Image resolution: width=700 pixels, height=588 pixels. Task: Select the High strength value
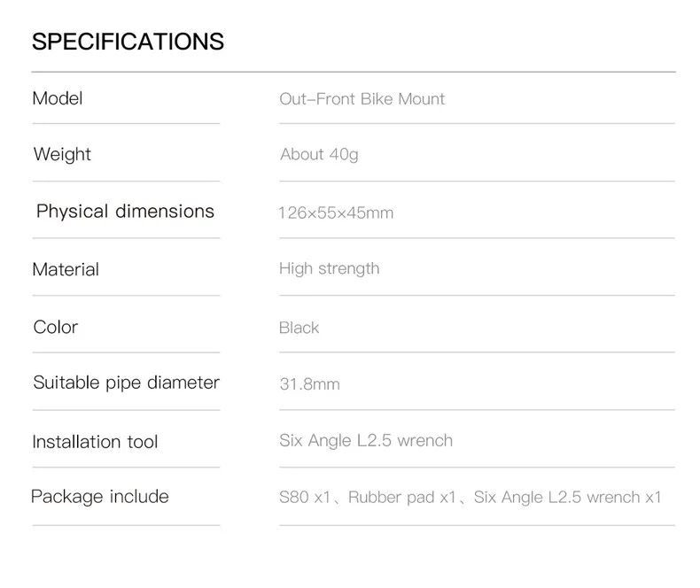click(x=329, y=268)
